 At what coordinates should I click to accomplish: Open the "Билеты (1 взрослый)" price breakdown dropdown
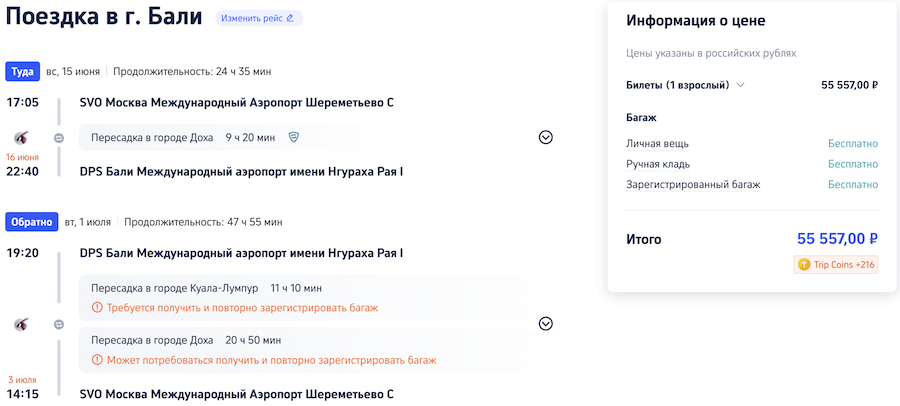(x=740, y=85)
